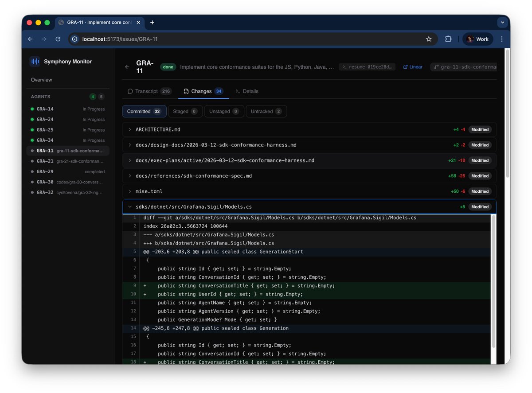This screenshot has width=532, height=393.
Task: Copy the resume 019ce28d command chip
Action: [367, 67]
